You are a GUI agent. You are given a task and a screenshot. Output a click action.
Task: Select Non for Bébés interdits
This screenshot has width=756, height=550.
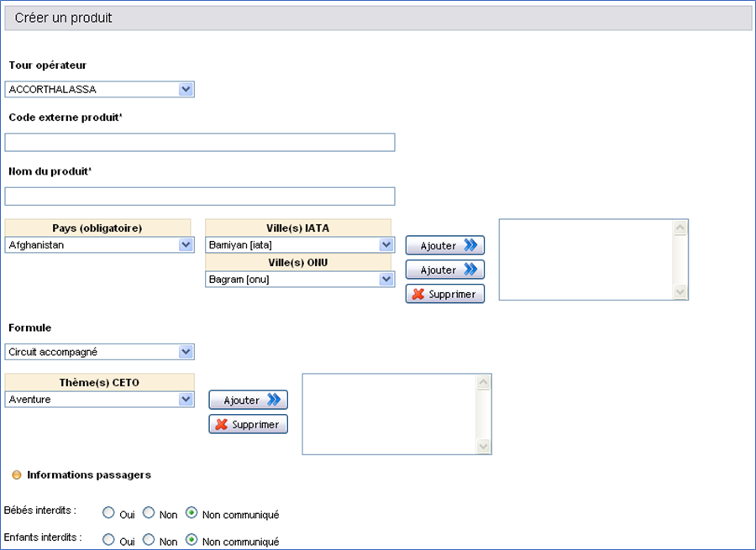[x=149, y=512]
